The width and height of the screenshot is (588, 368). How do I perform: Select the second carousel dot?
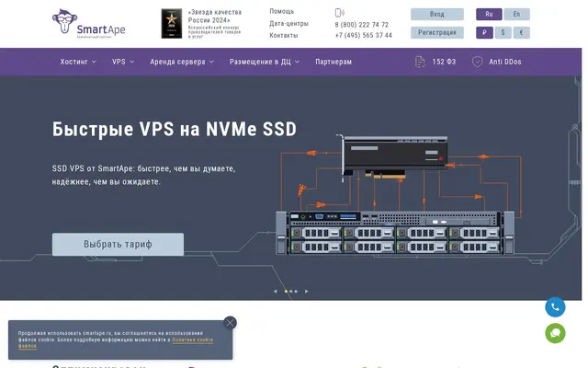point(291,292)
